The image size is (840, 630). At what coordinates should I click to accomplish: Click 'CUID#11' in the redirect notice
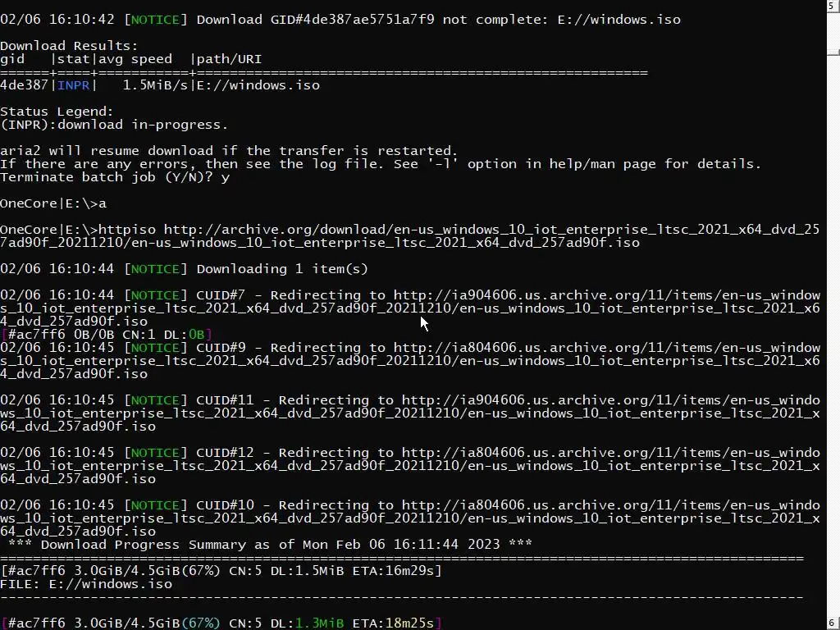pyautogui.click(x=225, y=400)
